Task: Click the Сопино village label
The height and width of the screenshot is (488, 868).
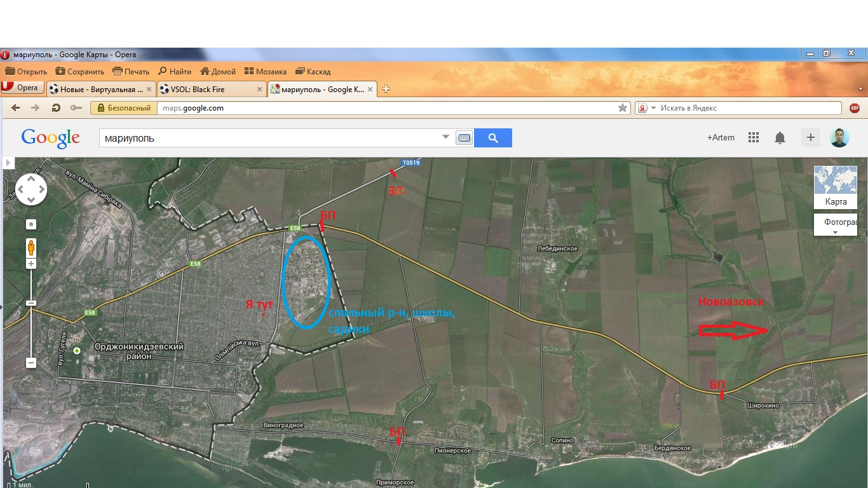Action: click(562, 440)
